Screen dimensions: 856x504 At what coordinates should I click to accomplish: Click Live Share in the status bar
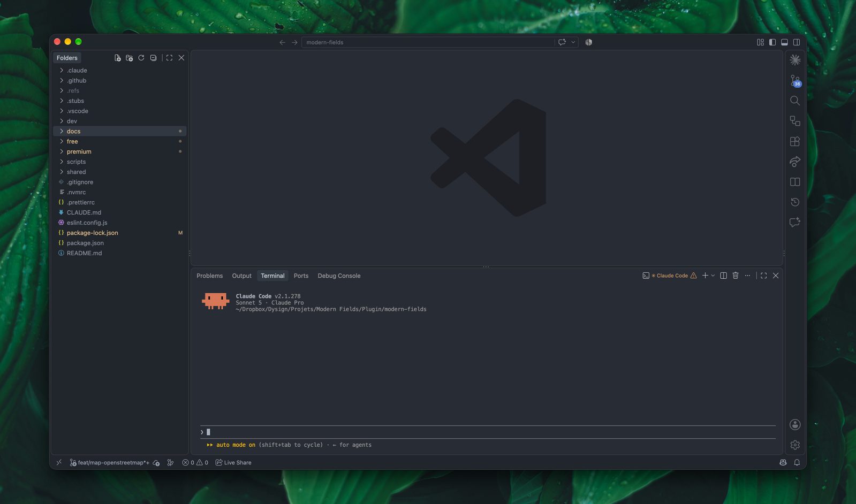233,463
